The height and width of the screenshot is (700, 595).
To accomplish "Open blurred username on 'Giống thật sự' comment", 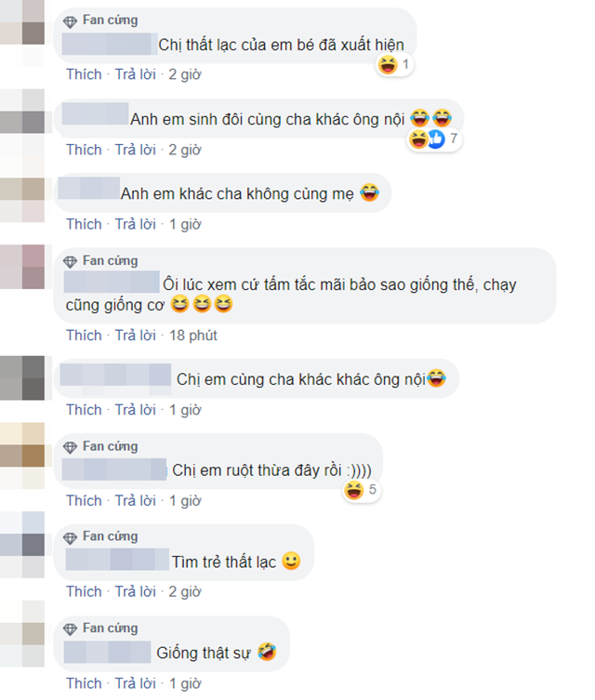I will 107,653.
